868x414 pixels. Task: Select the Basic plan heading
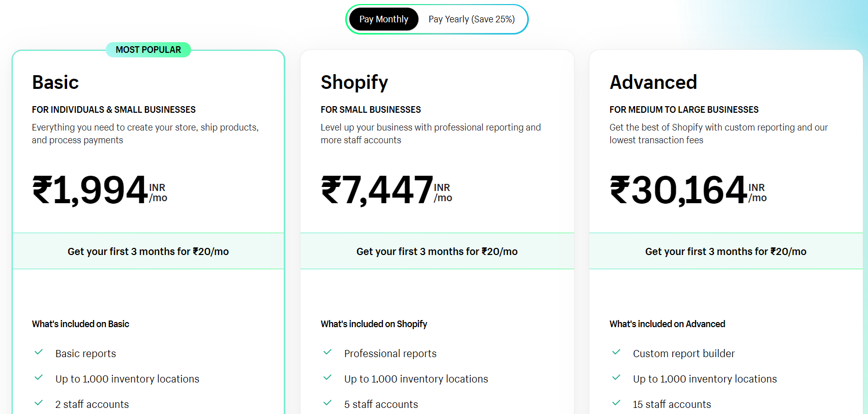coord(55,82)
